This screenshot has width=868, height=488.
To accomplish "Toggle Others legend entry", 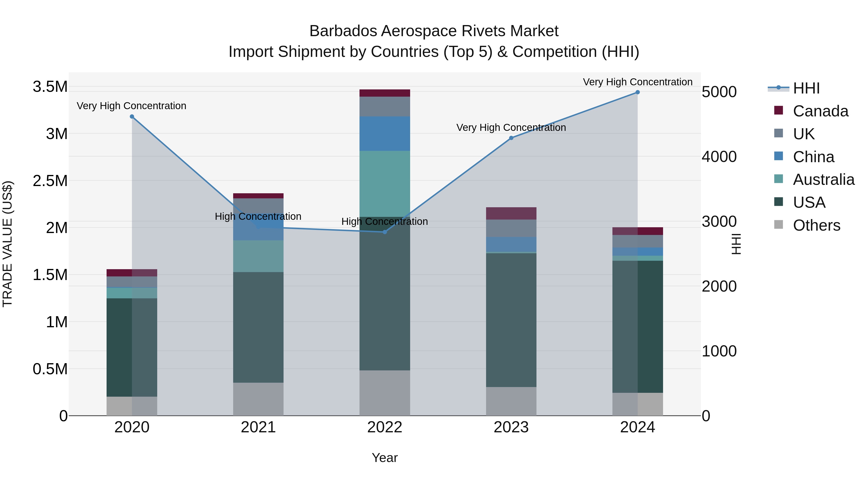I will [807, 225].
